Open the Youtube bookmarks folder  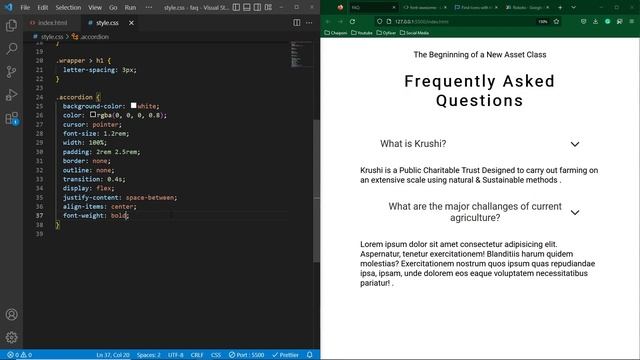tap(362, 33)
